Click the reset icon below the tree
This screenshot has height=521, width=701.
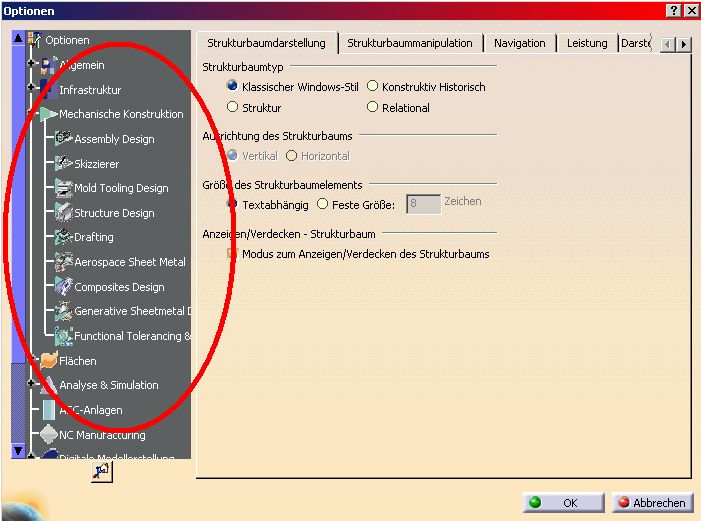102,471
